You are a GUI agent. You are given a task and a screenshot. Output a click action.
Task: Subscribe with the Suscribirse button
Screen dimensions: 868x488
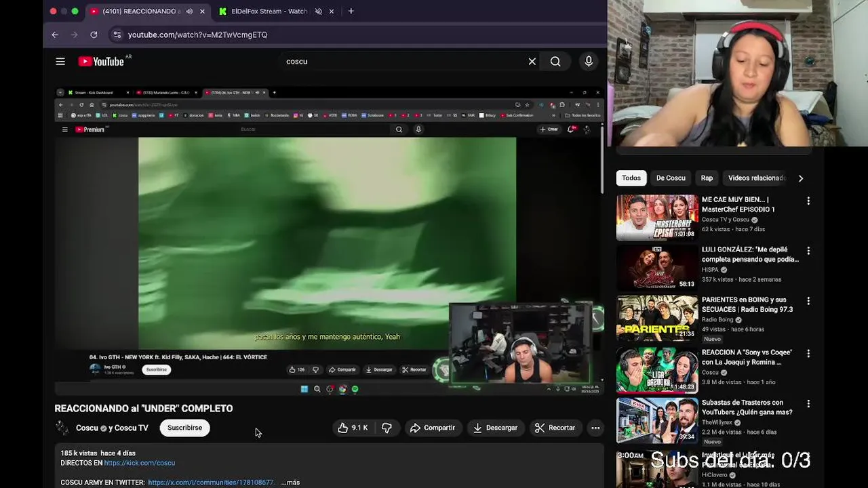pyautogui.click(x=184, y=428)
